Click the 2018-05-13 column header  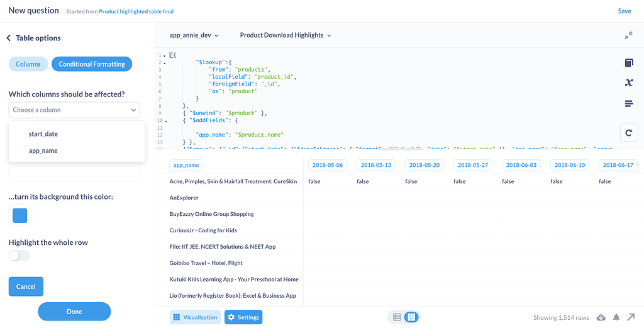click(x=376, y=165)
